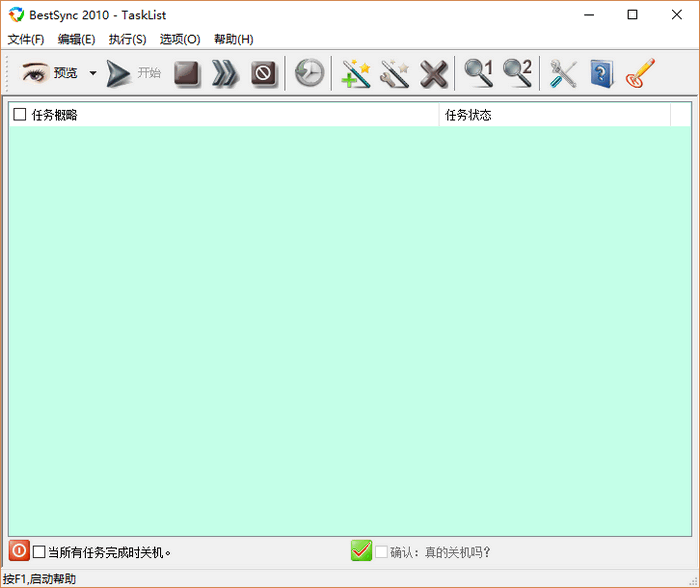The width and height of the screenshot is (700, 588).
Task: Open the 帮助(H) menu
Action: [233, 39]
